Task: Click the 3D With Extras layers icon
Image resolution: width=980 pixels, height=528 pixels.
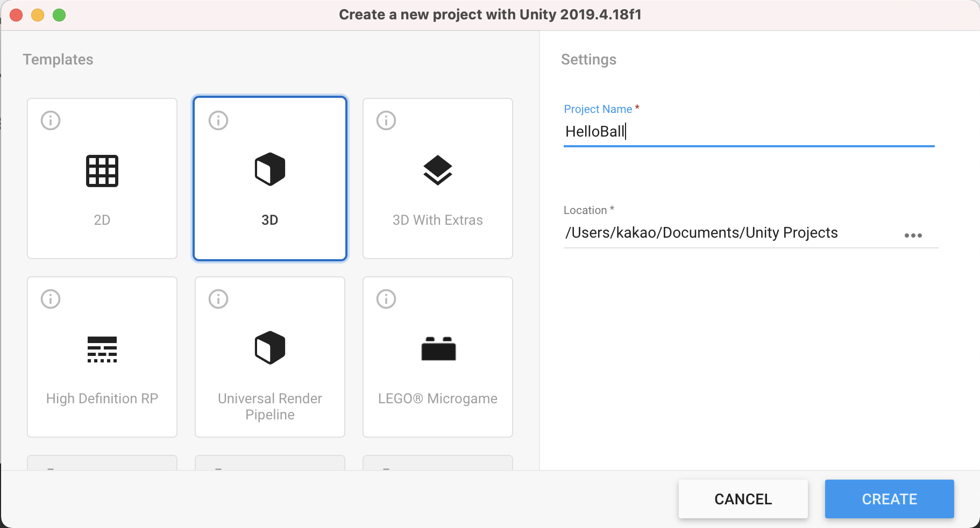Action: [438, 170]
